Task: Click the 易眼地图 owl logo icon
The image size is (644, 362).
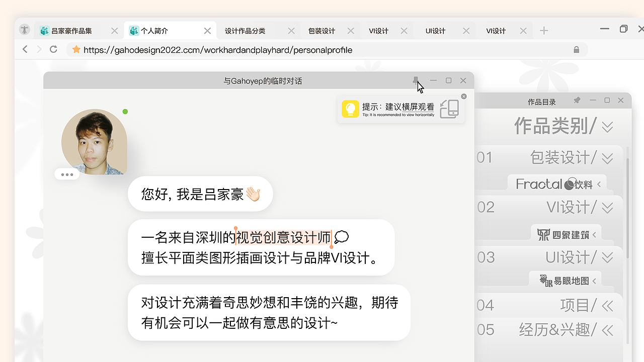Action: [x=546, y=281]
